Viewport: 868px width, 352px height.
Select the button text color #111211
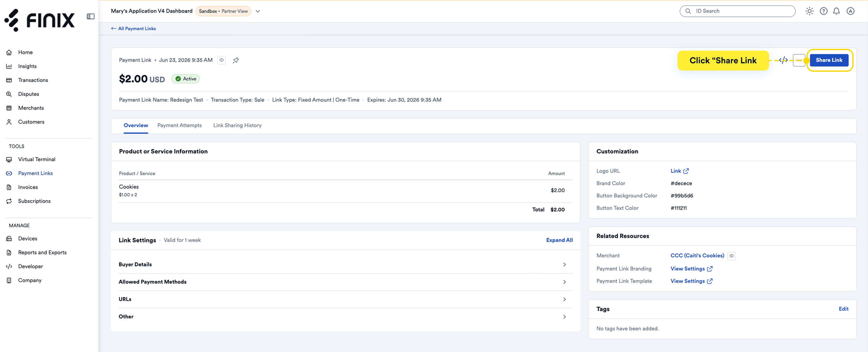[x=678, y=208]
